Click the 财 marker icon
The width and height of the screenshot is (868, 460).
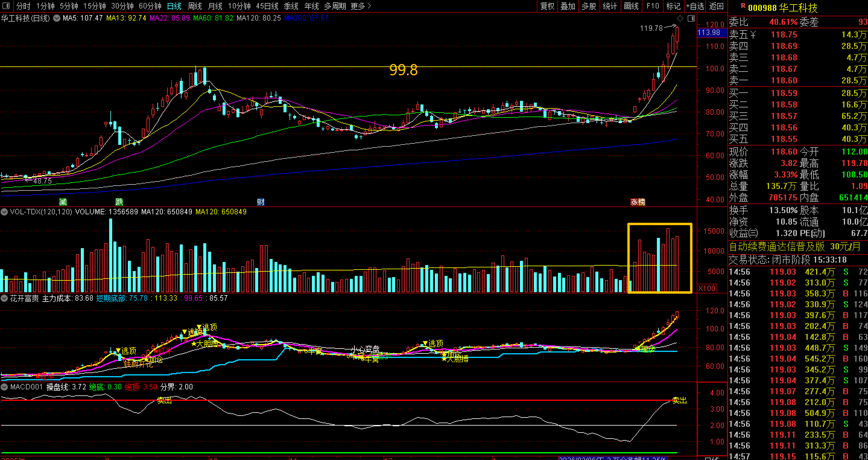click(x=261, y=202)
